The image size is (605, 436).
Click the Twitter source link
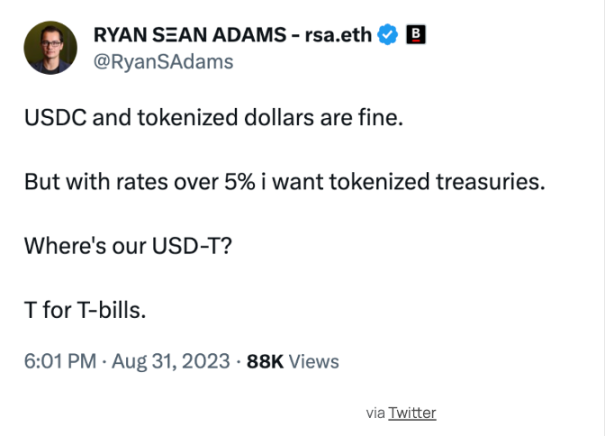pos(412,413)
